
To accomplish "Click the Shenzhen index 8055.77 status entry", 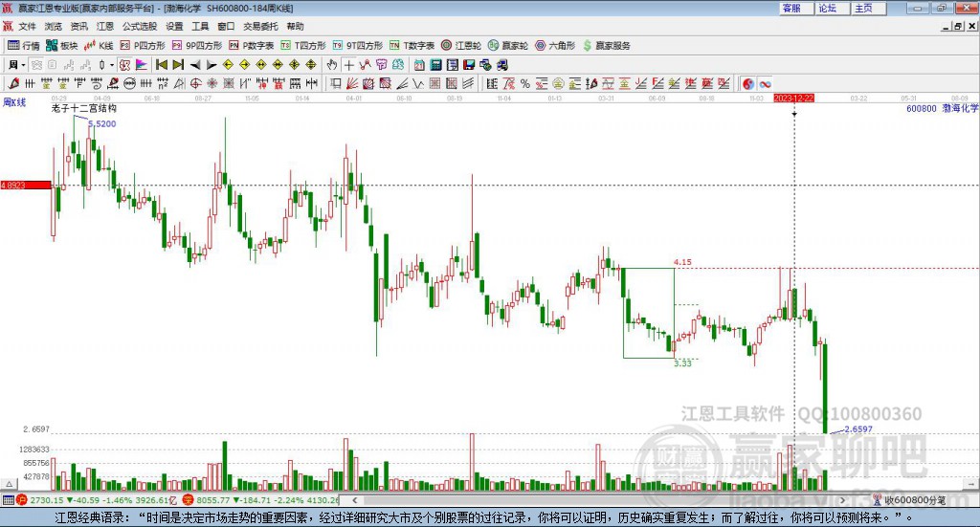I will click(260, 500).
